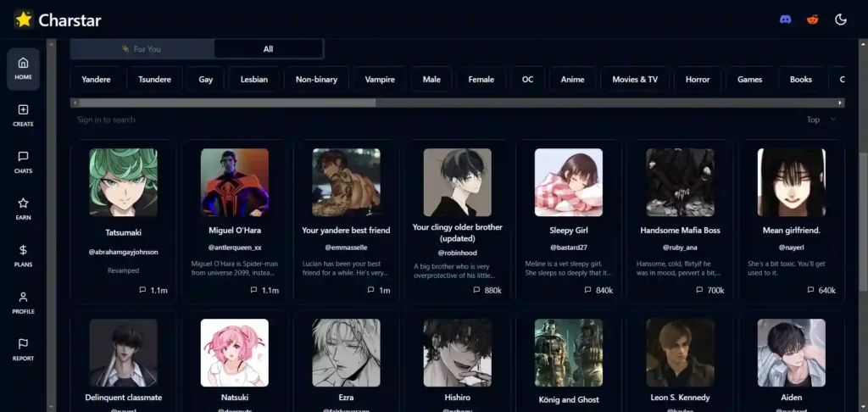868x412 pixels.
Task: View Plans via dollar icon
Action: coord(23,255)
